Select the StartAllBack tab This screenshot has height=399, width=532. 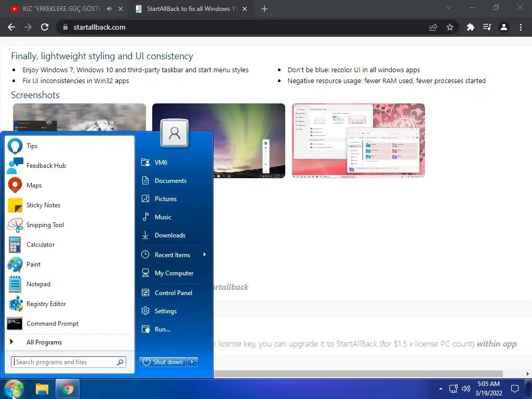[190, 9]
